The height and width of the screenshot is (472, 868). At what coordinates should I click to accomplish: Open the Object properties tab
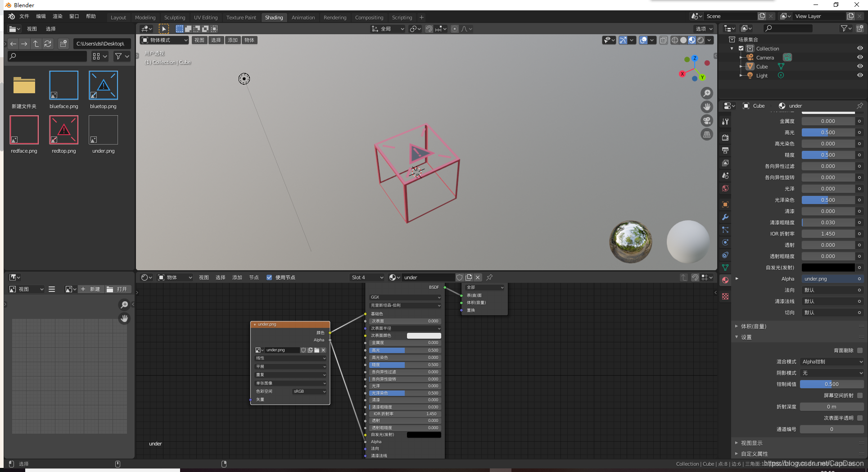725,204
